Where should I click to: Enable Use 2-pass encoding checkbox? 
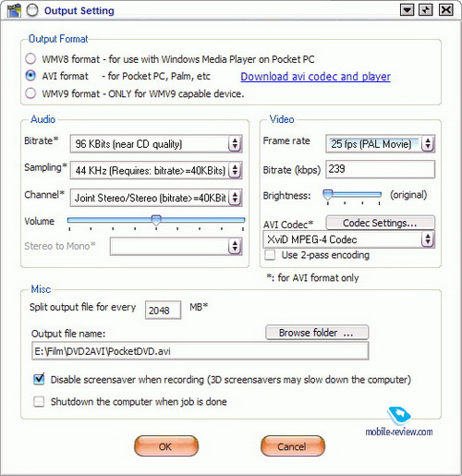pos(270,255)
